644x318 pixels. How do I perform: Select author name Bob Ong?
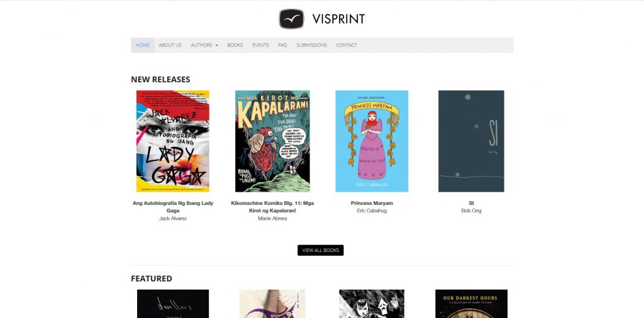471,211
